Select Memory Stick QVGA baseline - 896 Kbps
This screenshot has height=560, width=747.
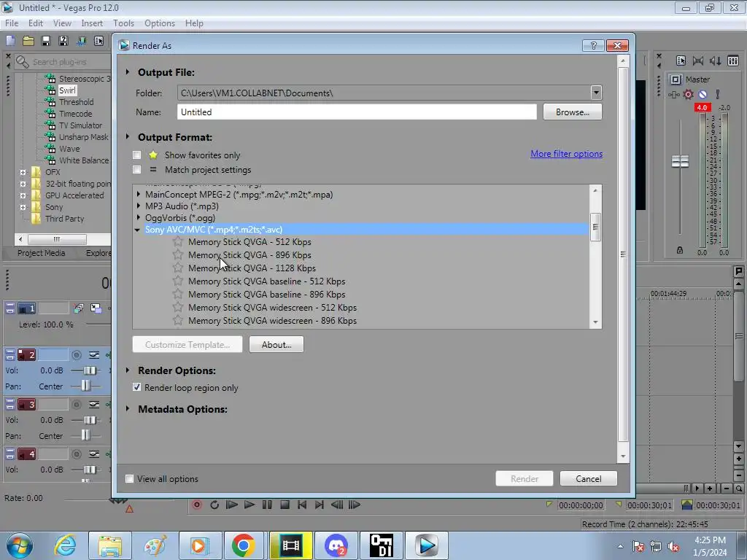[267, 295]
